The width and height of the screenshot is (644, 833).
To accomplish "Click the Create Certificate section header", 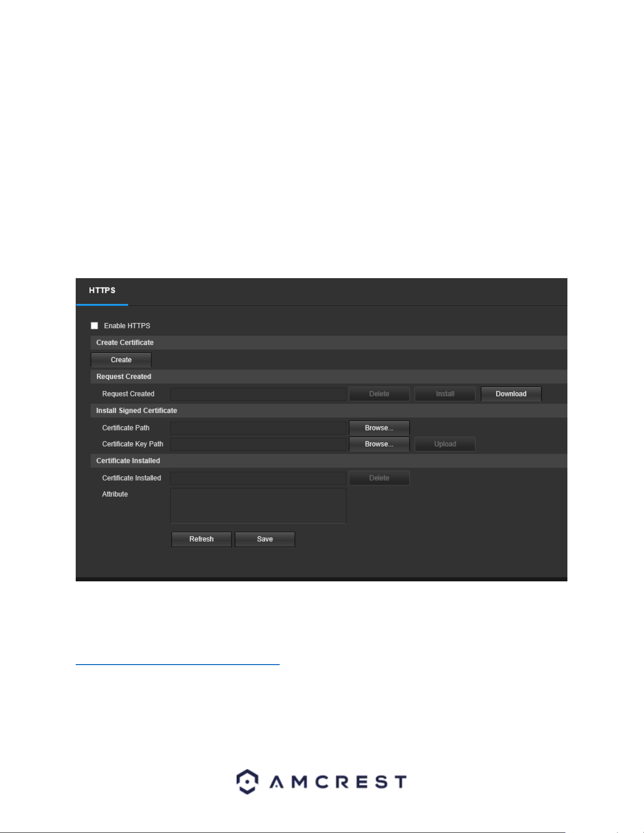I will tap(329, 342).
